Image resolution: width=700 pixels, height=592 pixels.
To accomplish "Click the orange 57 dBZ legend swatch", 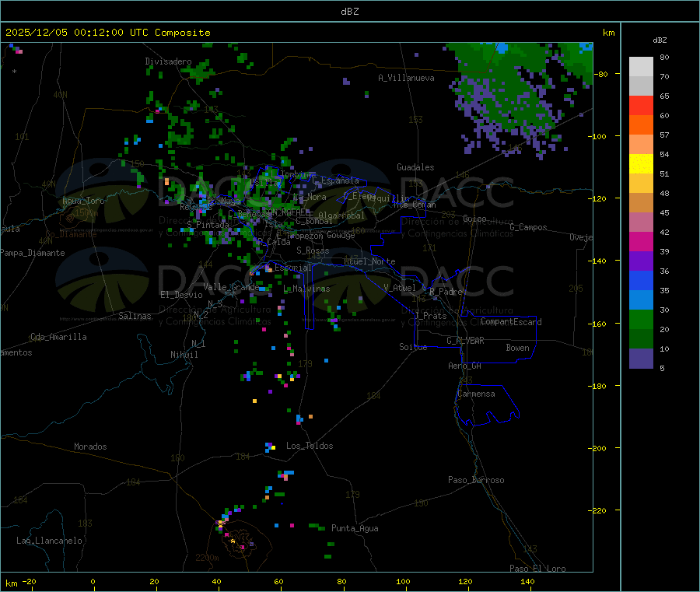I will pyautogui.click(x=641, y=125).
